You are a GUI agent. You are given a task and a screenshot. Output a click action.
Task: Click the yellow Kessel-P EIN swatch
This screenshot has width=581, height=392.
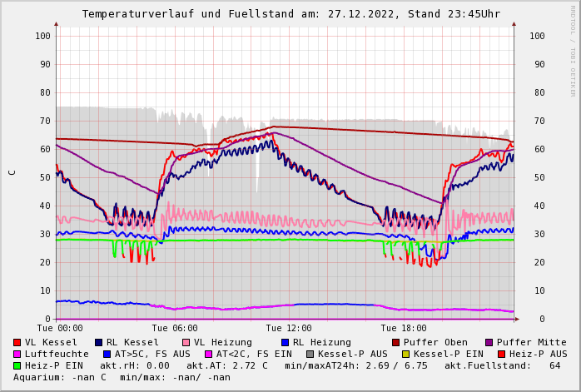click(405, 354)
